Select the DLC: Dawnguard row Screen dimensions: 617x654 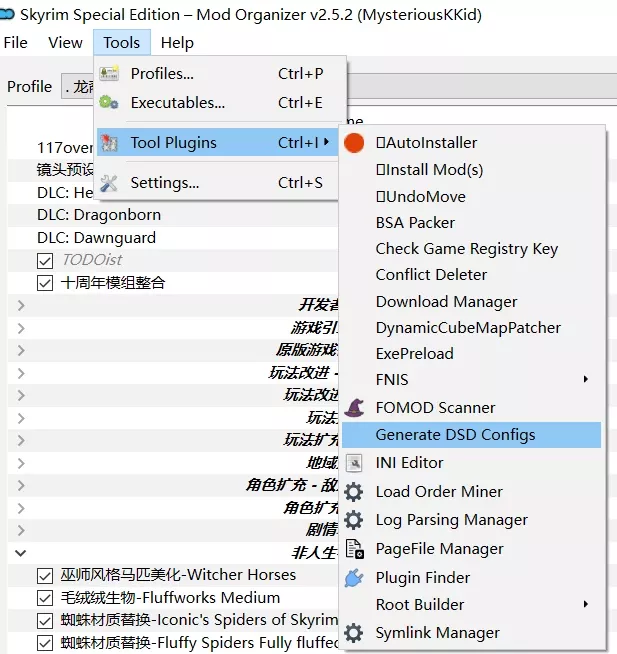pyautogui.click(x=173, y=238)
